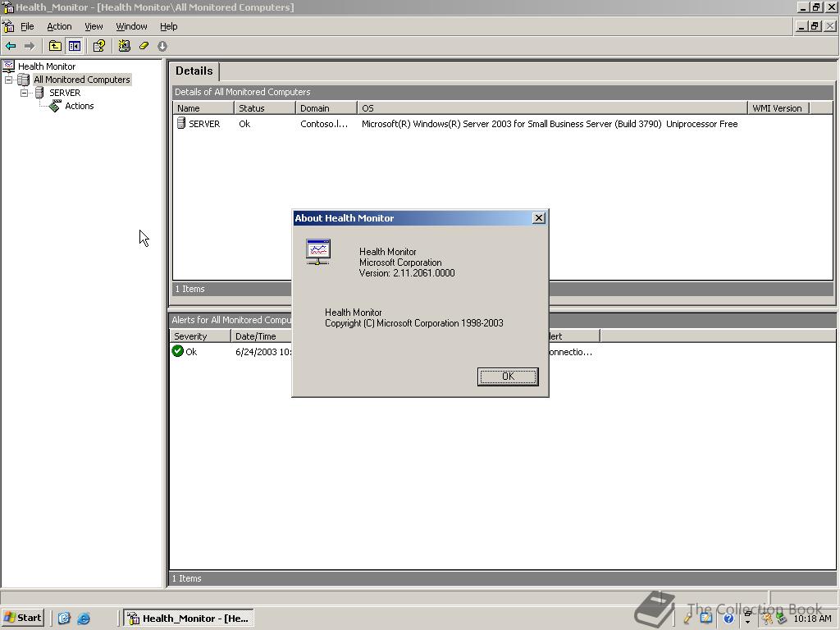
Task: Click the Up one level folder icon
Action: pyautogui.click(x=55, y=46)
